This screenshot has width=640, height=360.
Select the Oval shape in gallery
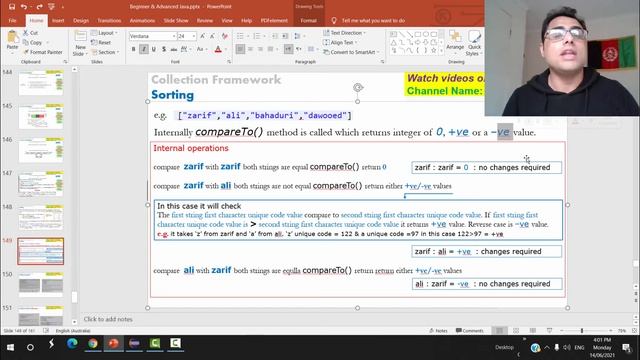(426, 34)
